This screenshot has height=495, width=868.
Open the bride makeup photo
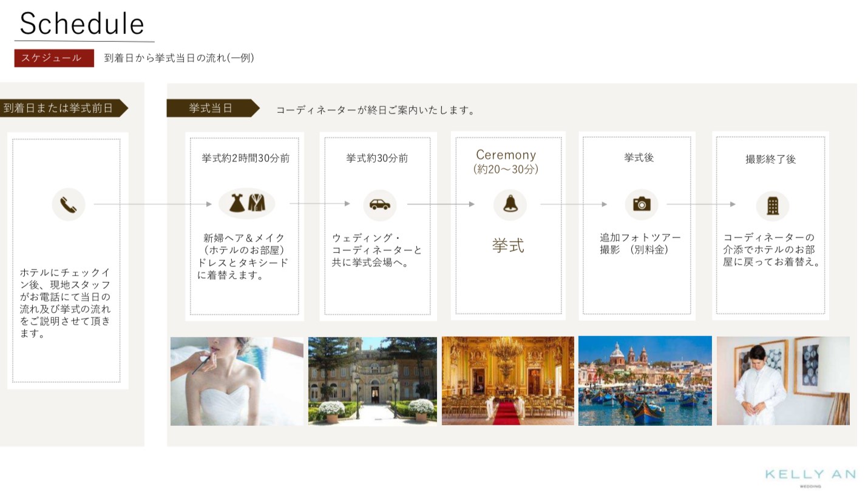coord(237,381)
